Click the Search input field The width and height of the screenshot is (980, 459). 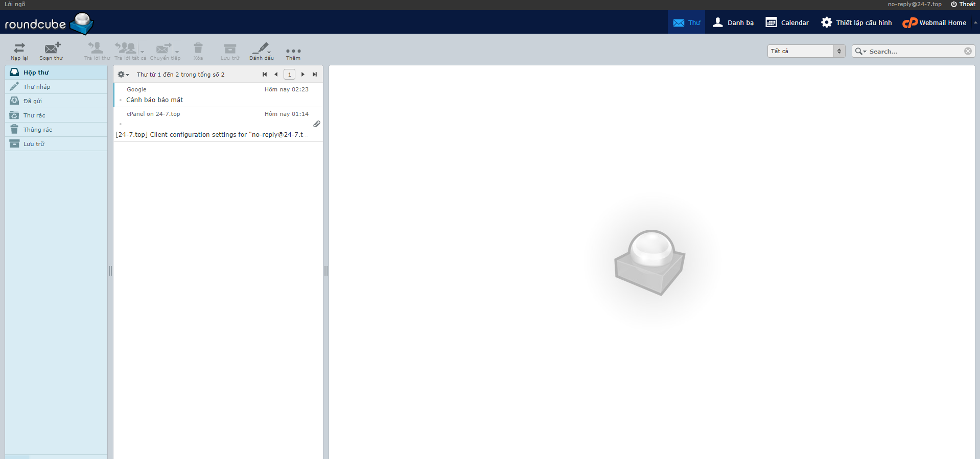click(915, 51)
